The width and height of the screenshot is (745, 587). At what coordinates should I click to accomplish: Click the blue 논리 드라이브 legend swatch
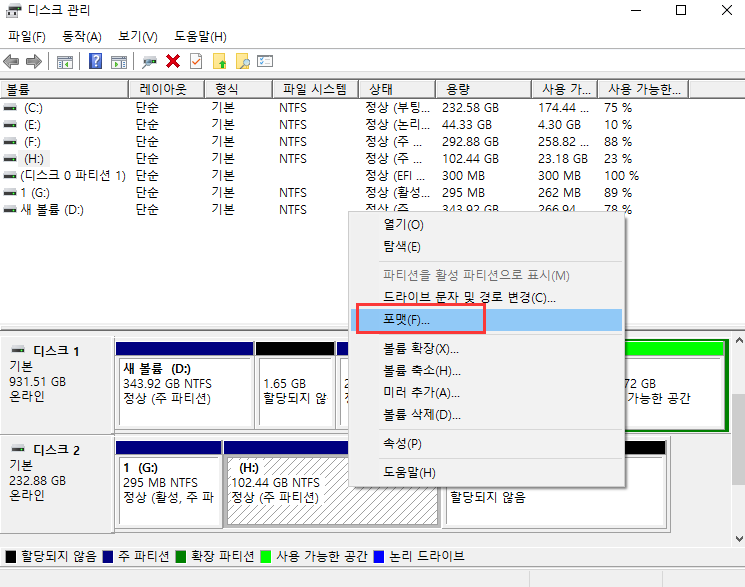click(x=379, y=557)
